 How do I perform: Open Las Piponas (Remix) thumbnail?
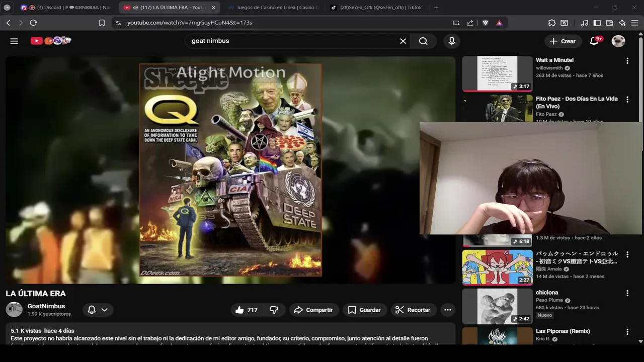[497, 336]
